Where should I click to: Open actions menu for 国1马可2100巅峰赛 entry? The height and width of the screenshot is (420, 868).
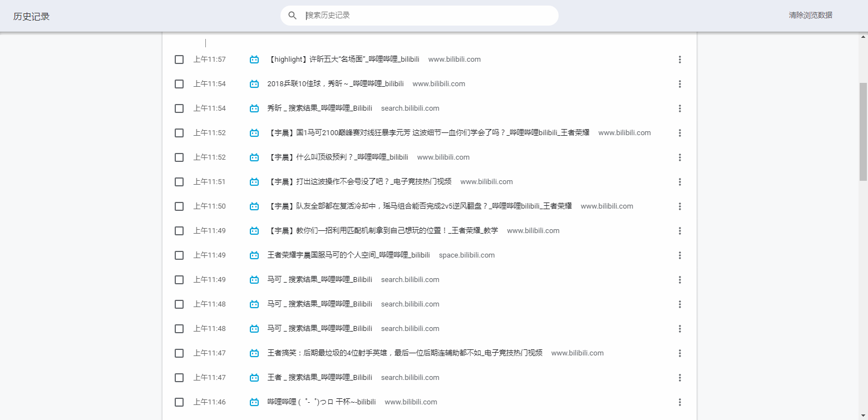[679, 133]
